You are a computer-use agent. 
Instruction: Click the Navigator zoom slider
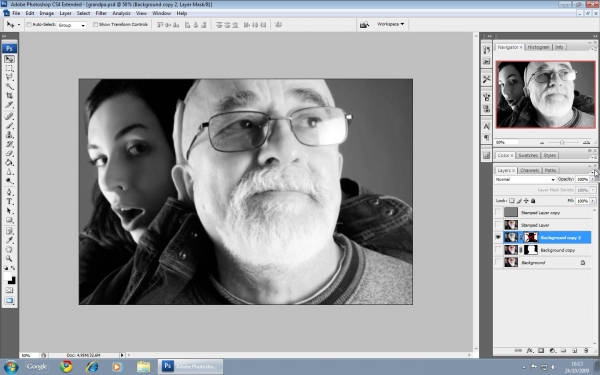click(562, 142)
